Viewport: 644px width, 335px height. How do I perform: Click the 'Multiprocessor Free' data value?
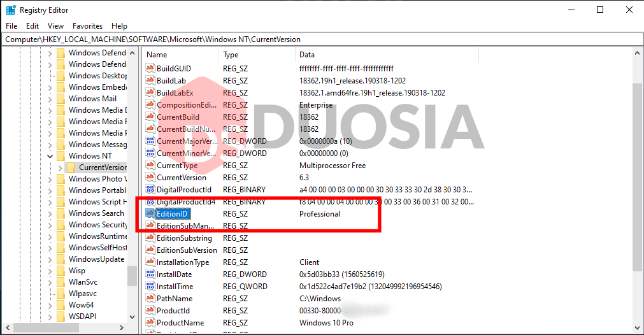coord(333,165)
